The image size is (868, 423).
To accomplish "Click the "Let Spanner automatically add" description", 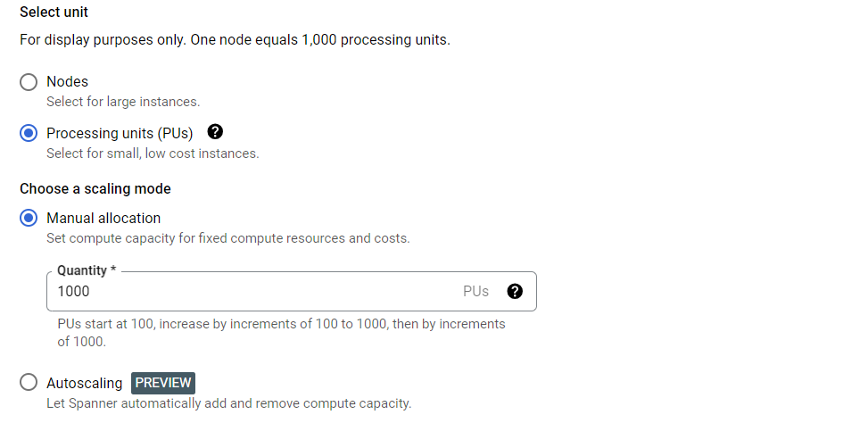I will (228, 403).
